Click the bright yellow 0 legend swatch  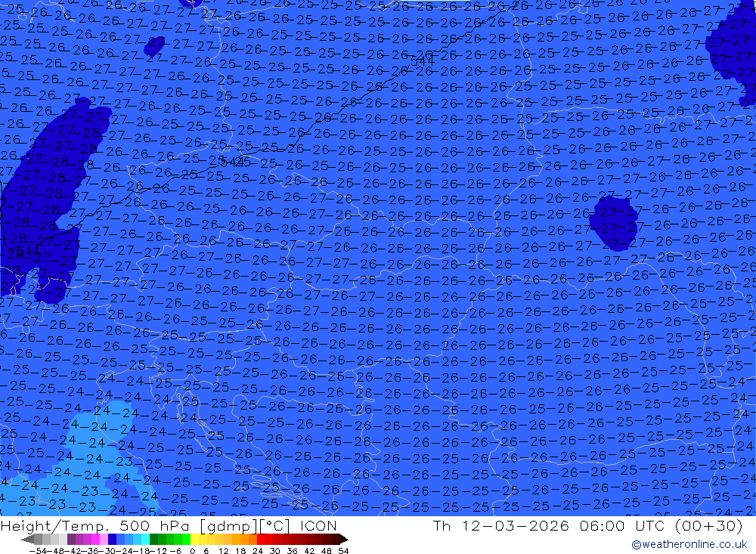[x=194, y=539]
